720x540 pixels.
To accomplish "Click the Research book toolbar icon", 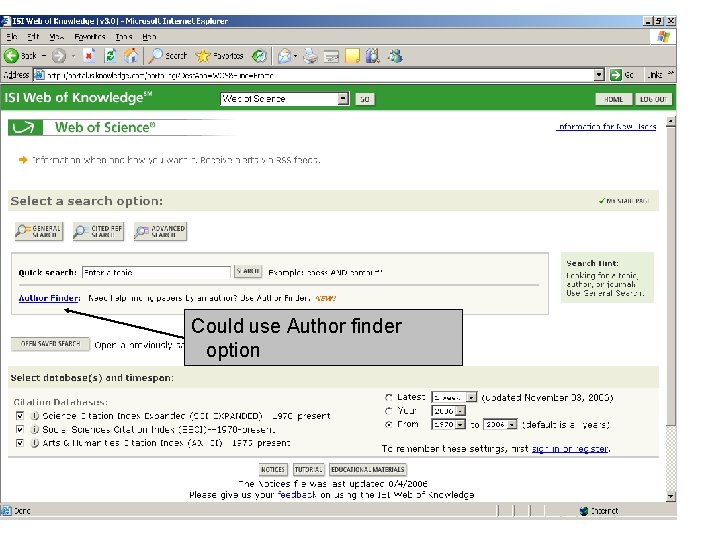I will 373,56.
